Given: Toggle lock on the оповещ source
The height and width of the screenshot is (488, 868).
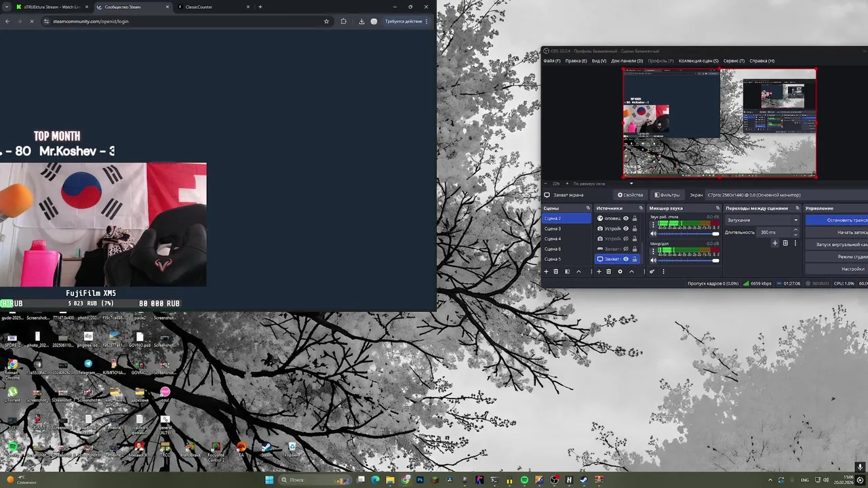Looking at the screenshot, I should pyautogui.click(x=635, y=218).
